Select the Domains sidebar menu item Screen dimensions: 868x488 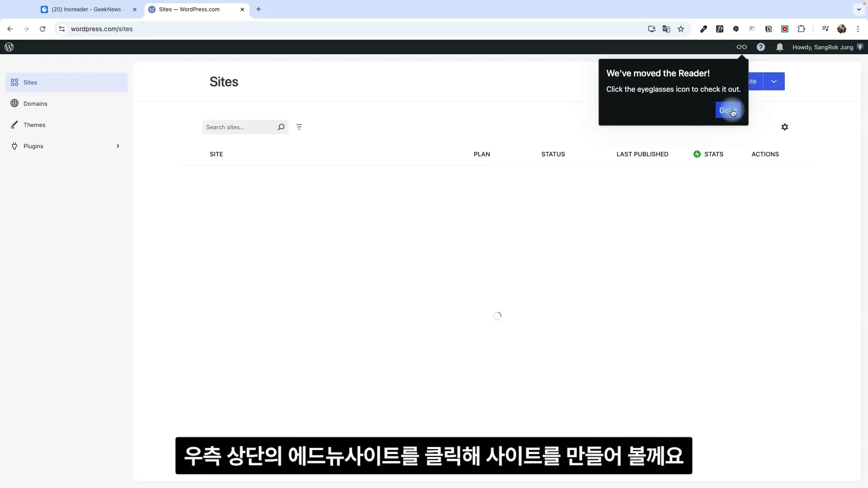coord(35,103)
